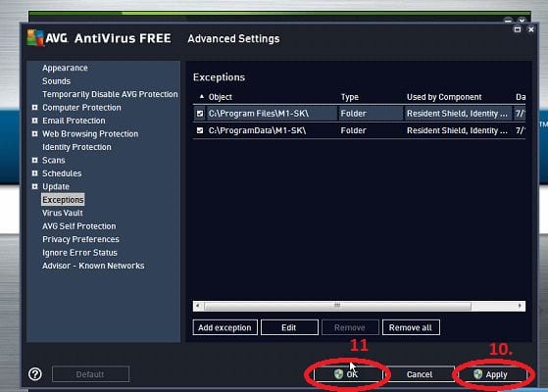Open Ignore Error Status settings
548x392 pixels.
(x=79, y=253)
